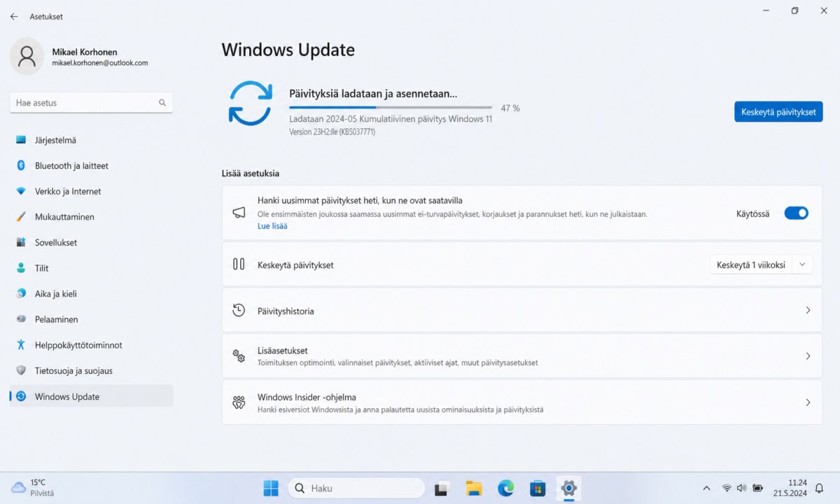Open the Lisäasetukset row title

282,351
